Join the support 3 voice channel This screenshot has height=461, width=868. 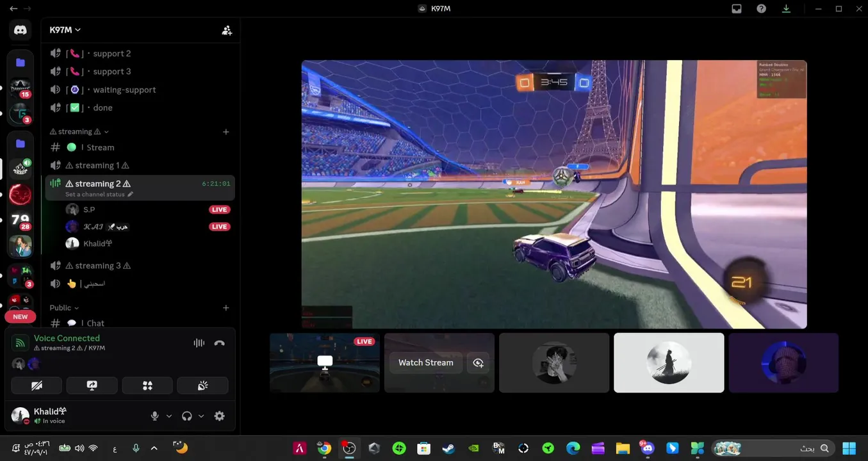coord(140,72)
